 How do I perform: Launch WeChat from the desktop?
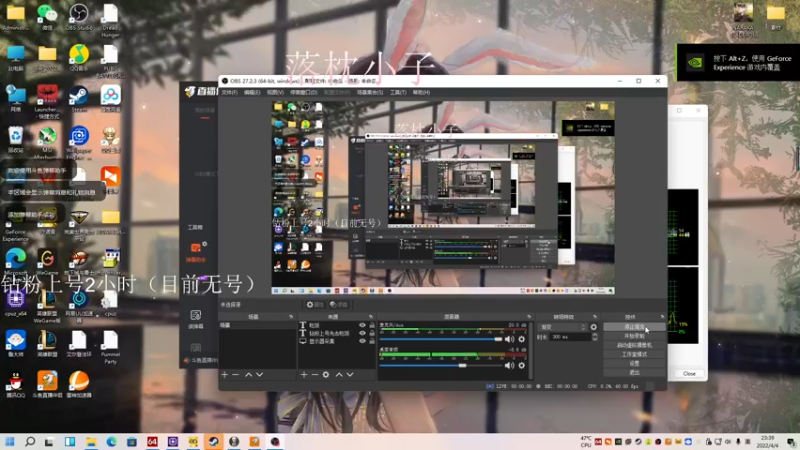(x=47, y=17)
